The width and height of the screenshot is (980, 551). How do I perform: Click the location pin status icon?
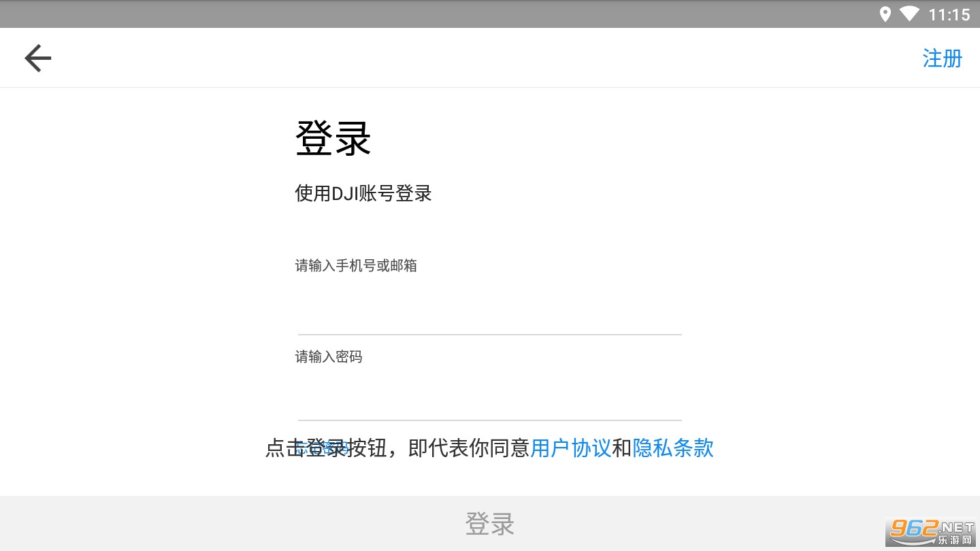coord(885,14)
